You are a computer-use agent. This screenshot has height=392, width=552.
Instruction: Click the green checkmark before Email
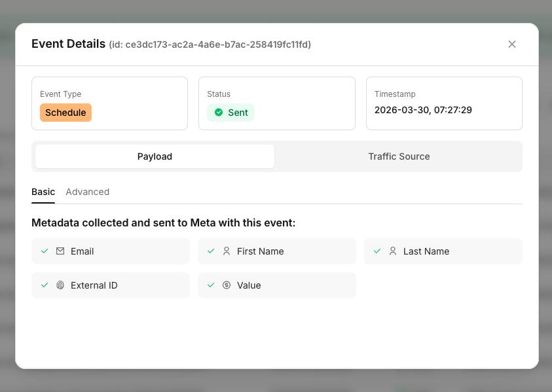pos(45,251)
